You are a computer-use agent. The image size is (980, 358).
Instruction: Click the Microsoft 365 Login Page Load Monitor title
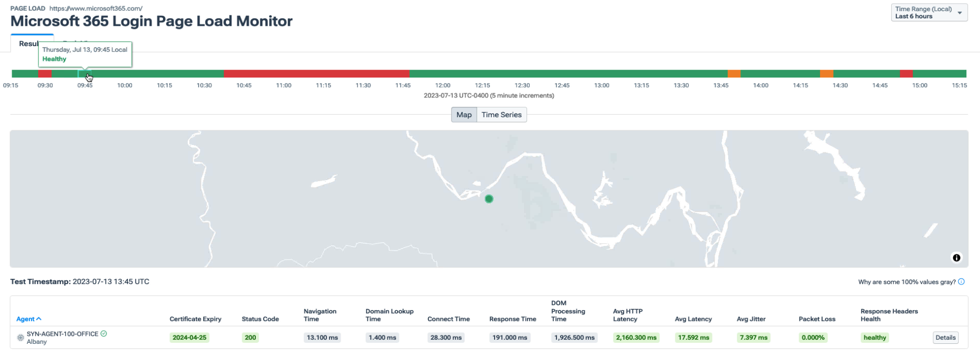[151, 21]
